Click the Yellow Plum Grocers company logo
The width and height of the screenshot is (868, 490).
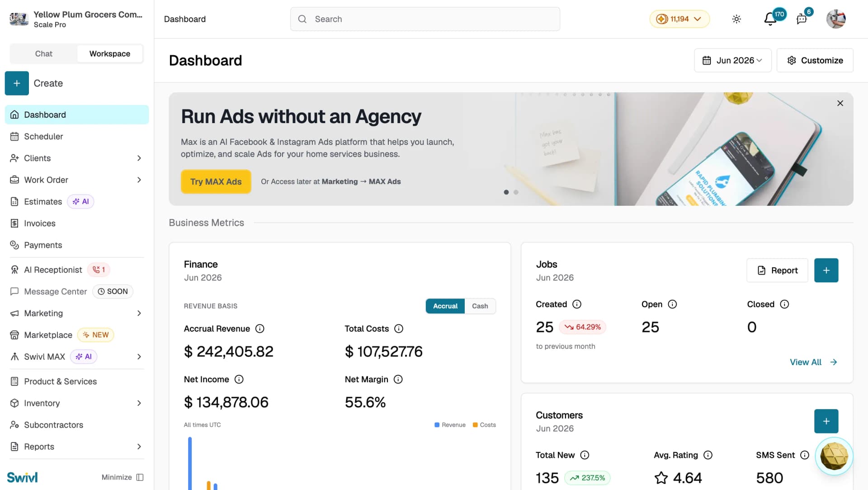click(19, 19)
